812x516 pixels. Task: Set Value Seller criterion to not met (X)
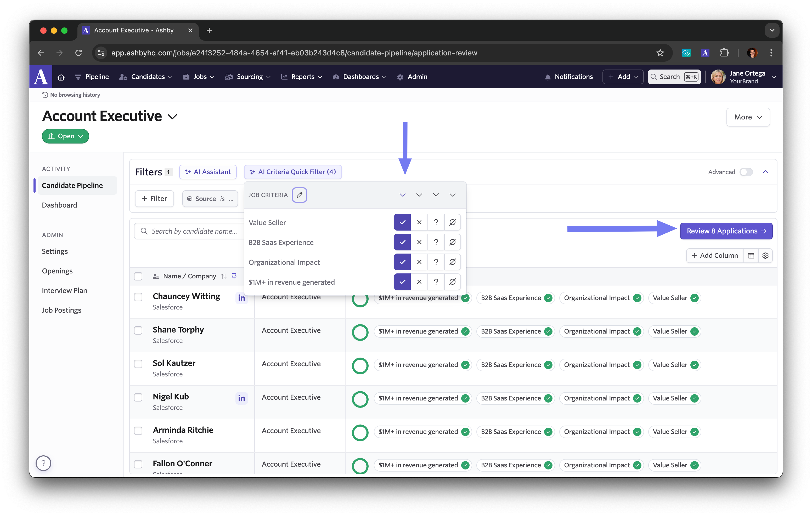pyautogui.click(x=419, y=222)
